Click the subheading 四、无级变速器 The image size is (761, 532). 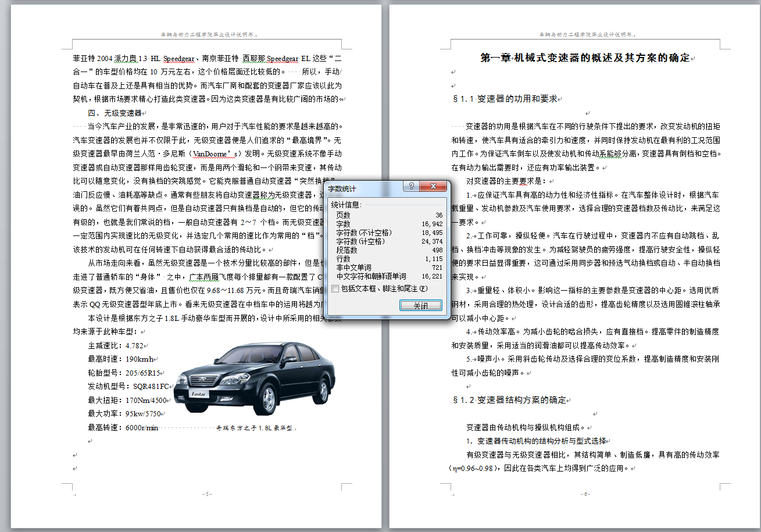tap(115, 113)
